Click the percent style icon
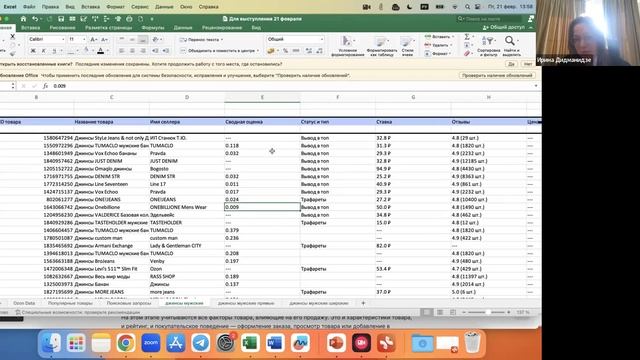The width and height of the screenshot is (640, 360). 285,51
